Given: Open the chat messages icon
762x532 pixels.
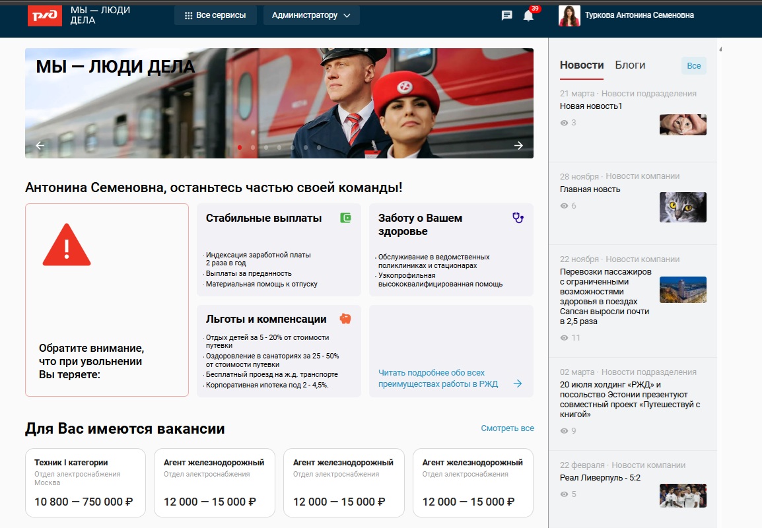Looking at the screenshot, I should coord(506,15).
